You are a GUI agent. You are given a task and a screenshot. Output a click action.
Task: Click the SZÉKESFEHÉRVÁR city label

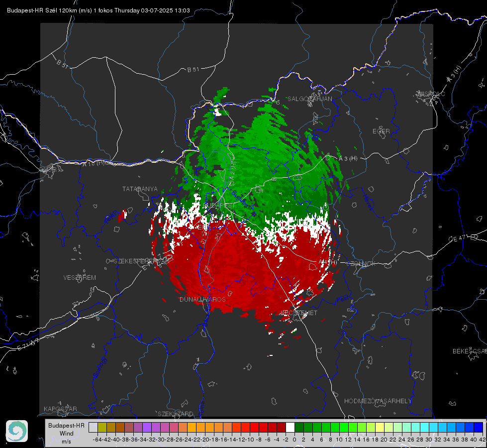(x=141, y=261)
